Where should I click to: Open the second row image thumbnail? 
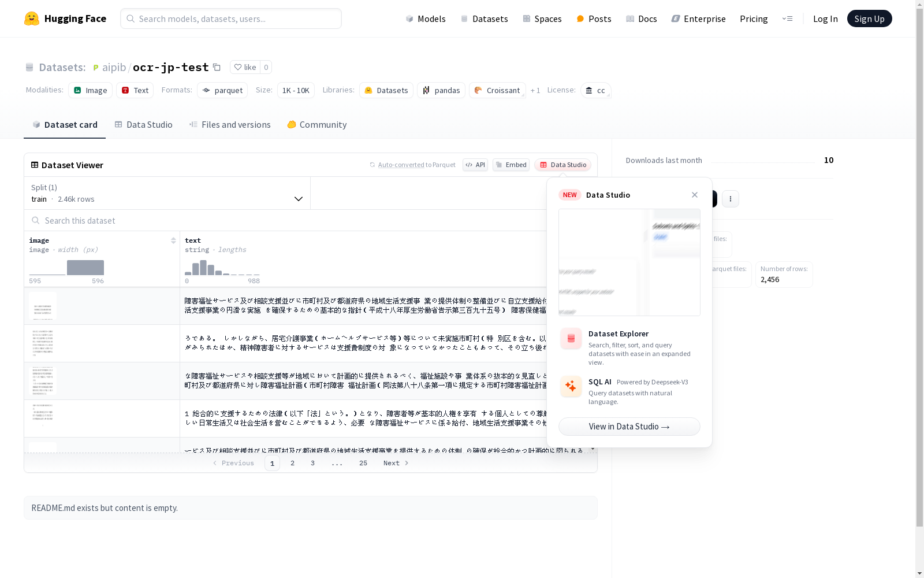point(43,343)
